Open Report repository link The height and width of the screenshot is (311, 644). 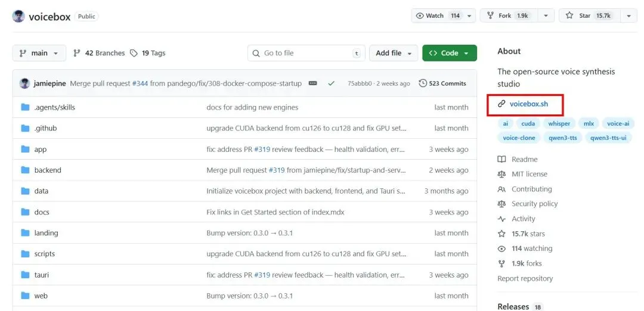tap(525, 278)
